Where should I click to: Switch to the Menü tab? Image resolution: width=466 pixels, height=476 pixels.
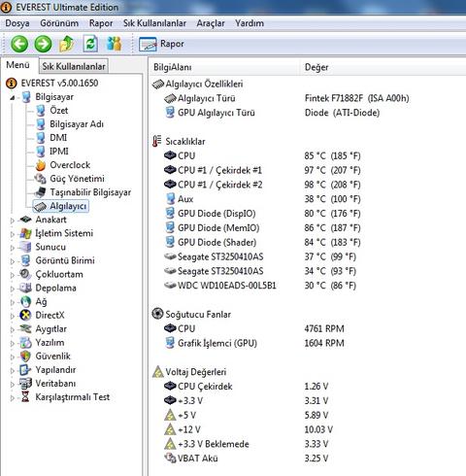tap(17, 65)
